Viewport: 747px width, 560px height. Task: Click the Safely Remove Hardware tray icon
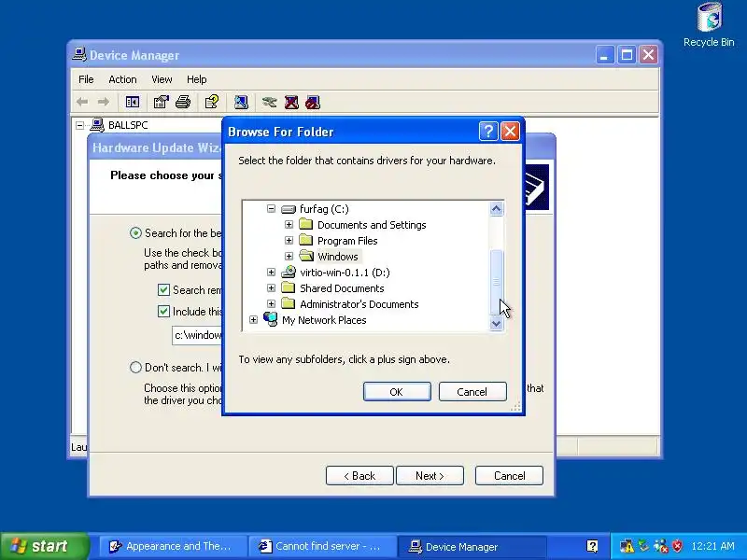[x=643, y=546]
